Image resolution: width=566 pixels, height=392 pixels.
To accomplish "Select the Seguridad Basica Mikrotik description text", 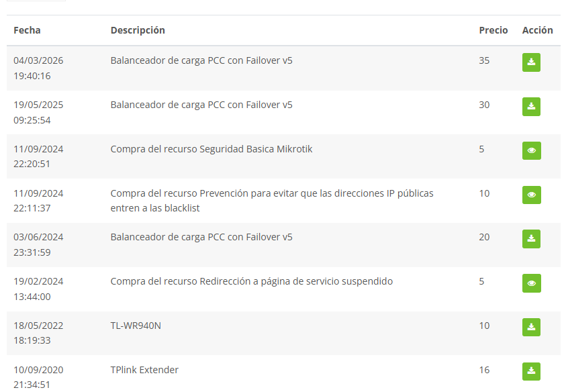I will coord(211,149).
